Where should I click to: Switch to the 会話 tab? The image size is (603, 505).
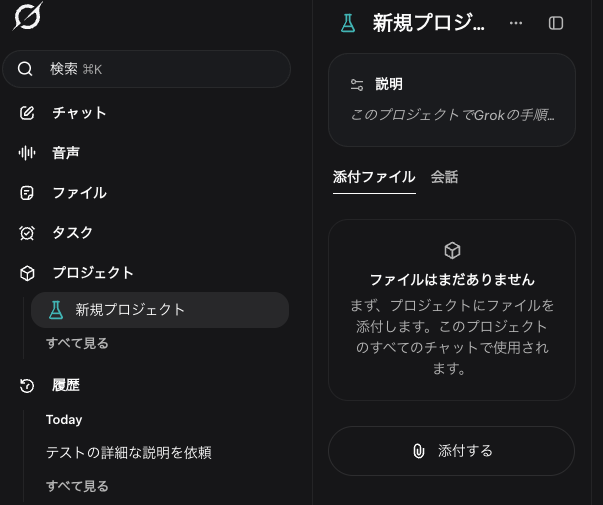[x=444, y=177]
